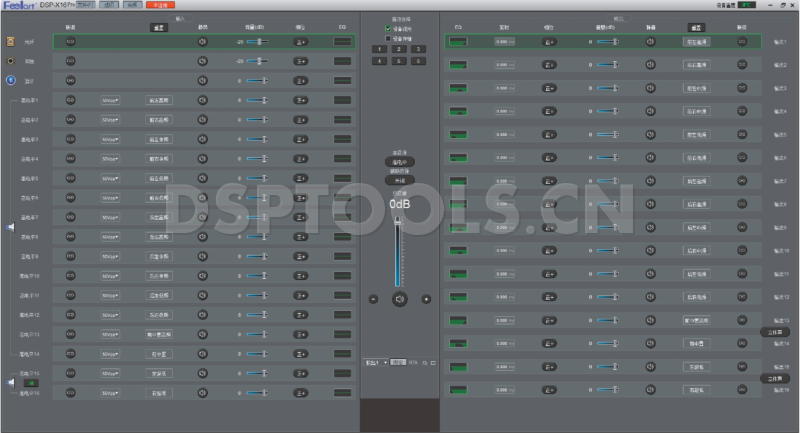Toggle phase button on first input row
This screenshot has height=433, width=800.
coord(300,42)
